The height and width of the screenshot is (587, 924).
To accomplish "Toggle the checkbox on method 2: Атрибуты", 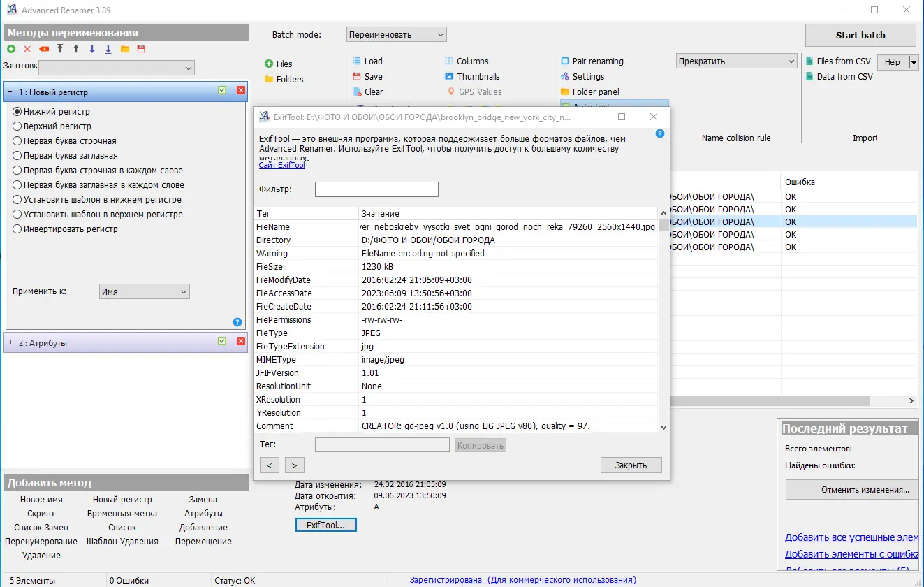I will pos(222,342).
